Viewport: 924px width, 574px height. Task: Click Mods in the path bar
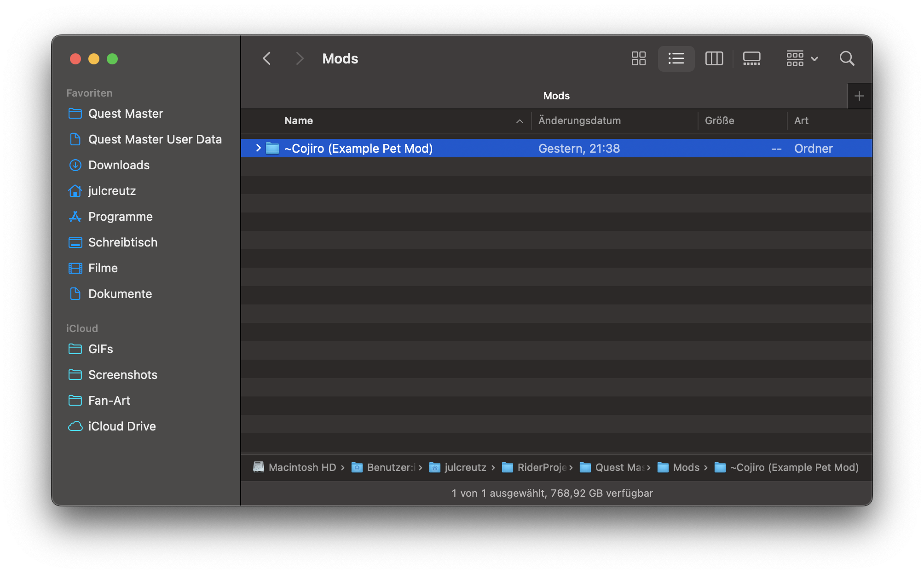pos(679,467)
